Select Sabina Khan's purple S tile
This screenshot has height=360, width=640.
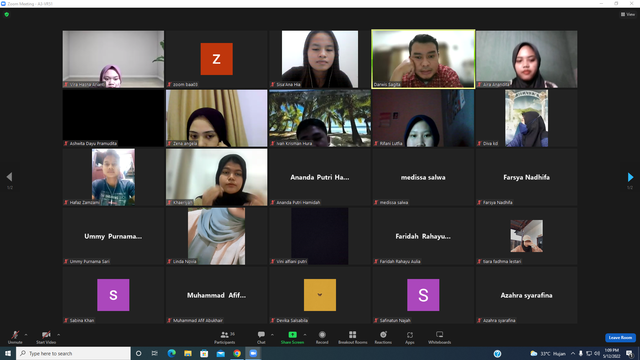pos(113,295)
